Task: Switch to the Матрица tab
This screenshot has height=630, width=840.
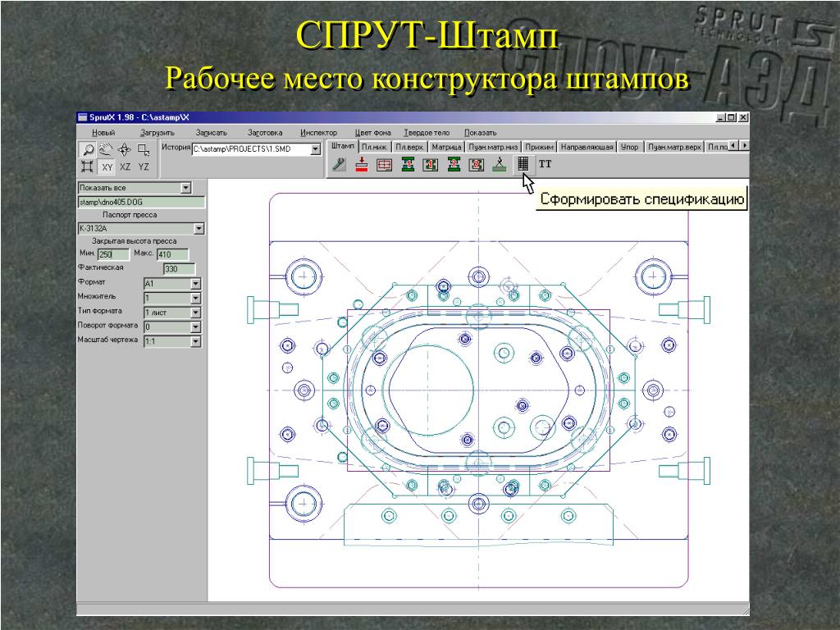Action: coord(446,147)
